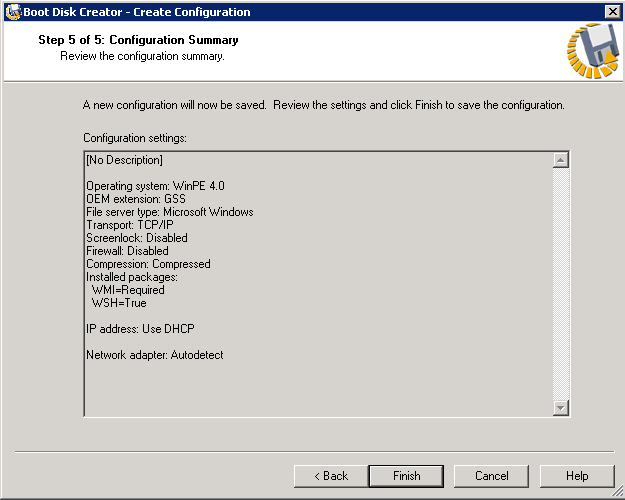The height and width of the screenshot is (500, 625).
Task: Click the 'Configuration settings:' label
Action: click(x=135, y=138)
